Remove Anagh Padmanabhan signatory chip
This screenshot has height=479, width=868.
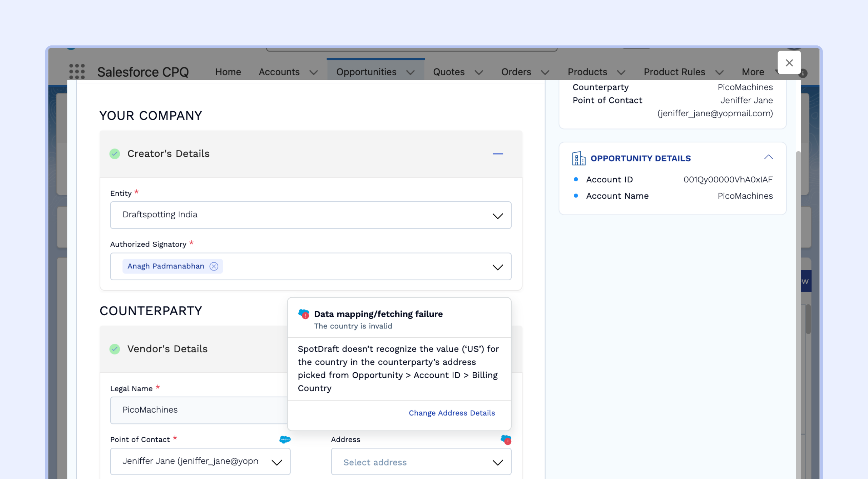214,266
